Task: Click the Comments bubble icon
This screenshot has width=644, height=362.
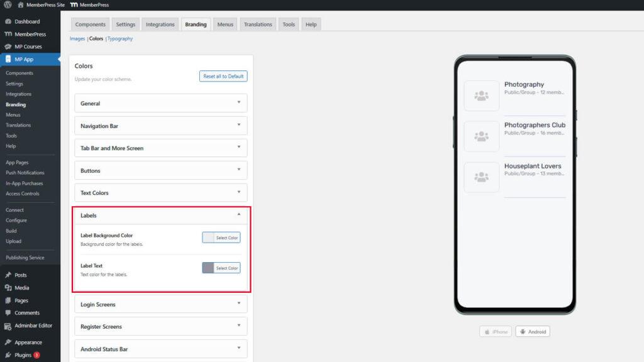Action: [8, 313]
